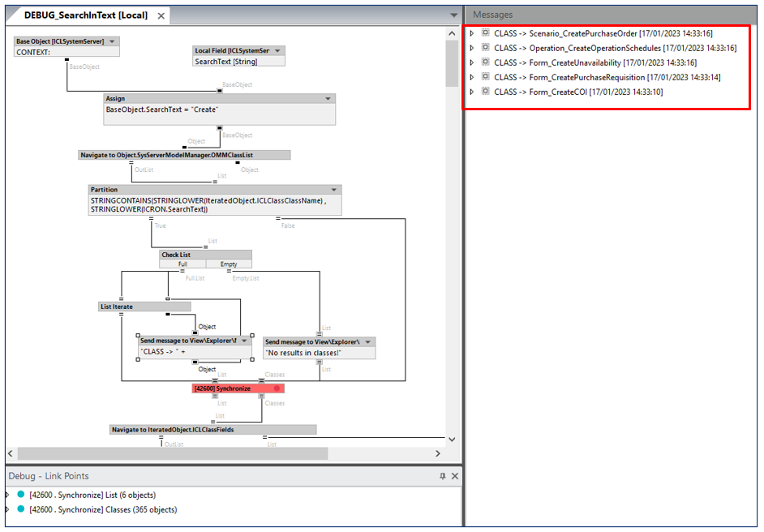Viewport: 764px width, 532px height.
Task: Click the teal dot beside Synchronize List entry
Action: click(x=21, y=494)
